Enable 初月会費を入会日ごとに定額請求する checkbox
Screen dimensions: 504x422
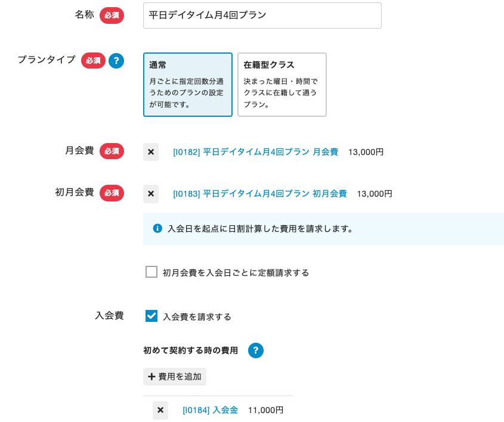click(x=151, y=272)
